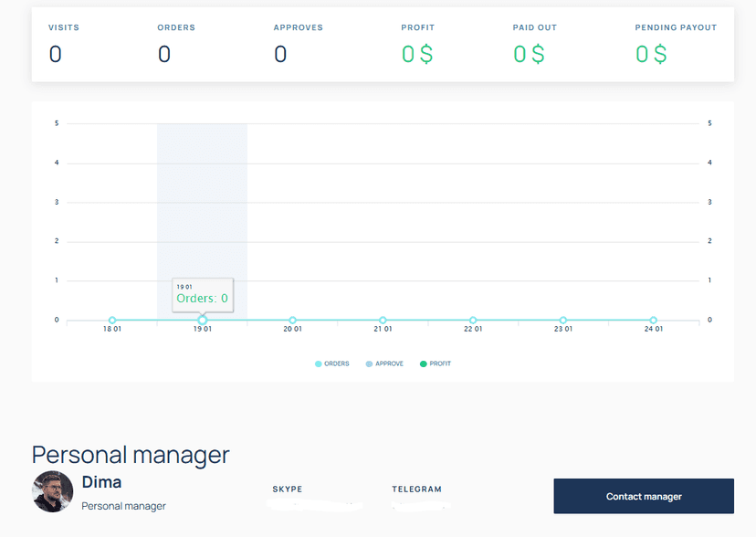Click the Dima manager name
The height and width of the screenshot is (537, 756).
pos(101,481)
